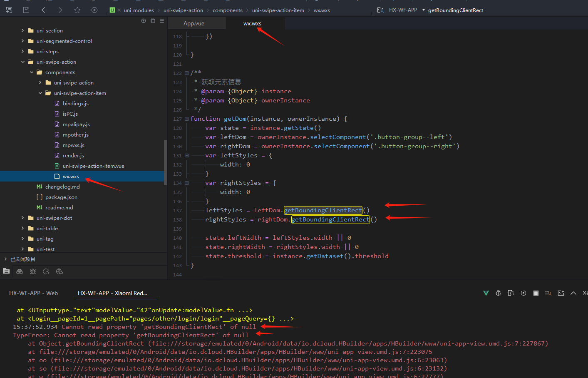Open the bug debug panel in sidebar
588x378 pixels.
click(x=33, y=271)
